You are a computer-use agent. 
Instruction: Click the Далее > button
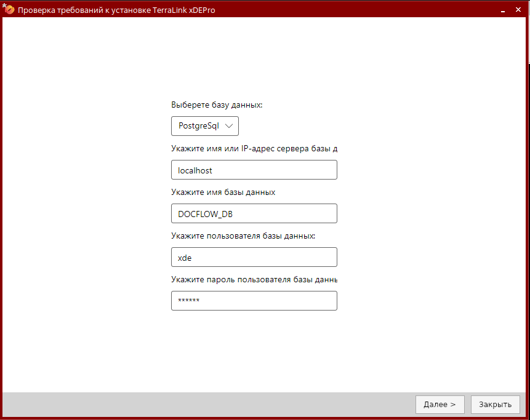point(440,405)
